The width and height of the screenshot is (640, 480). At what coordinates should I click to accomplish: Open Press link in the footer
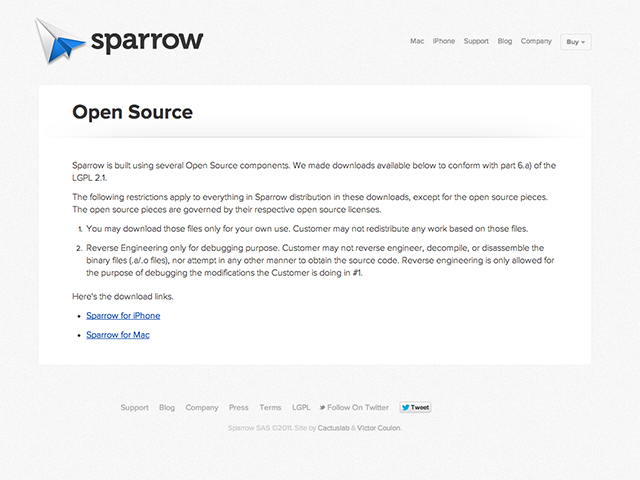(238, 407)
